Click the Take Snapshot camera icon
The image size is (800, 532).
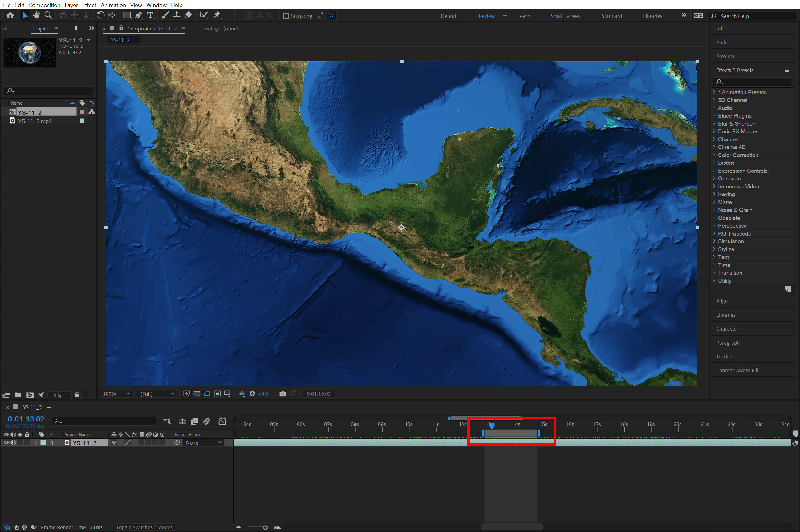(x=282, y=393)
